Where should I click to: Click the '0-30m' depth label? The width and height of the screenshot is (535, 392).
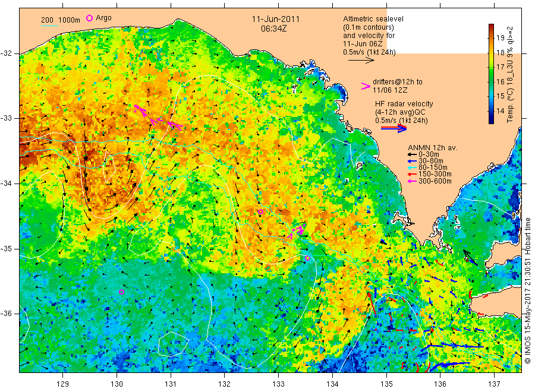pos(429,154)
